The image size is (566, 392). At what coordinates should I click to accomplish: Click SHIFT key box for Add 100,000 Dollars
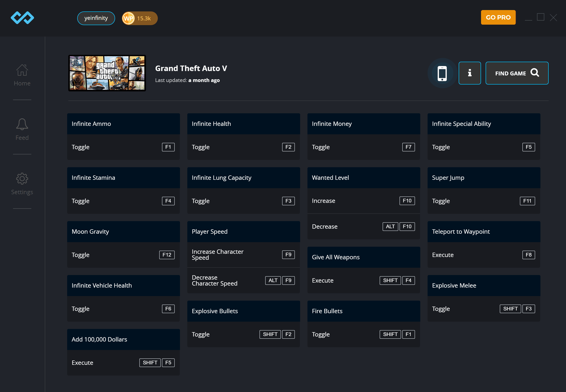point(150,363)
